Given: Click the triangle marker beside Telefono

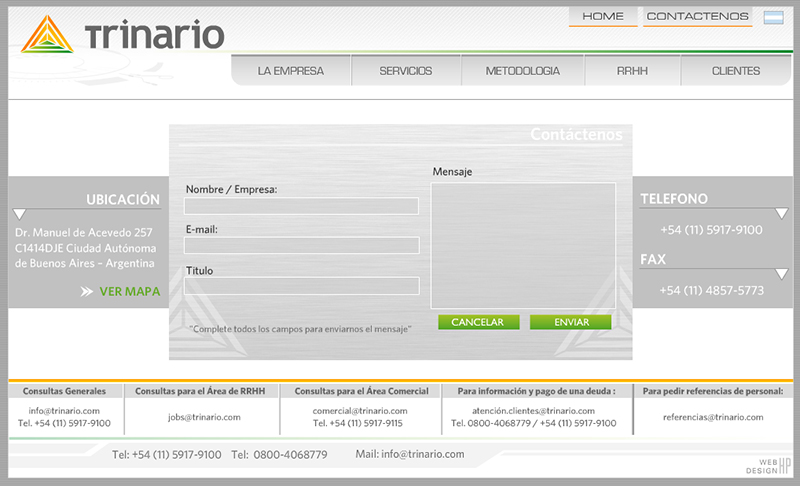Looking at the screenshot, I should click(x=781, y=213).
